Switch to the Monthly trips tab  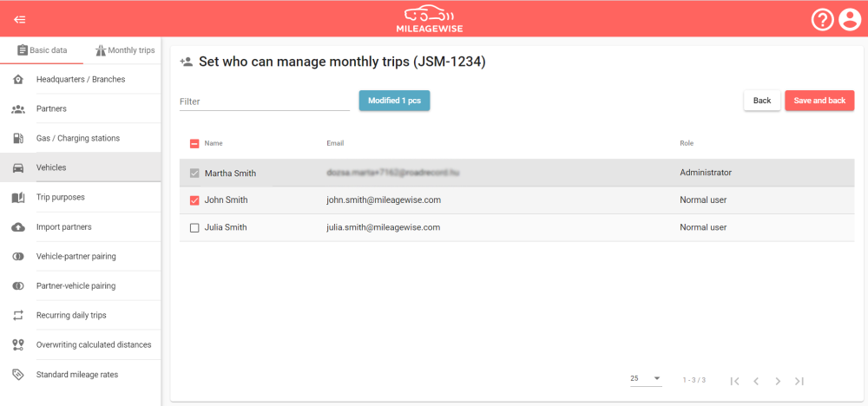tap(124, 50)
